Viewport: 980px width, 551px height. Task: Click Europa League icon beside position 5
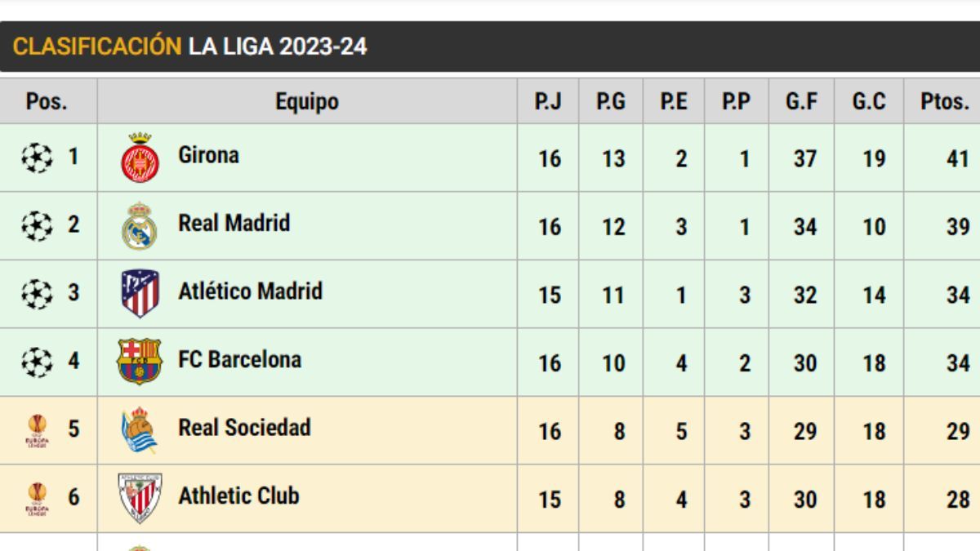point(37,430)
